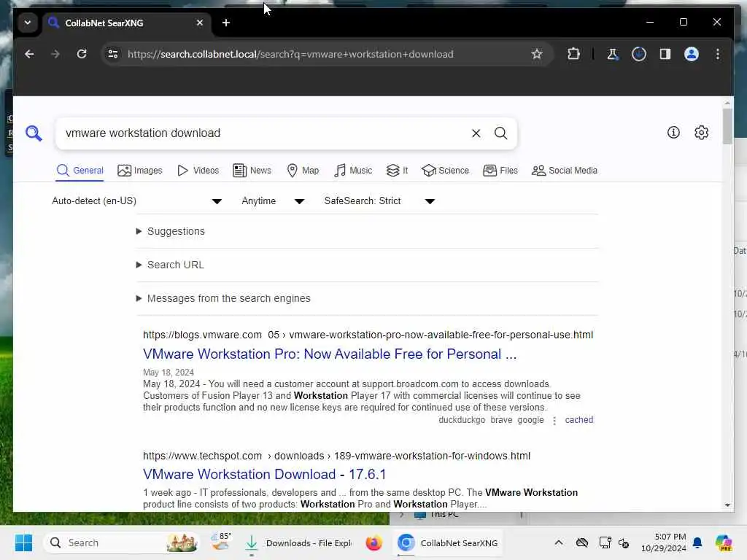
Task: Open the notifications bell in the tray
Action: click(697, 542)
